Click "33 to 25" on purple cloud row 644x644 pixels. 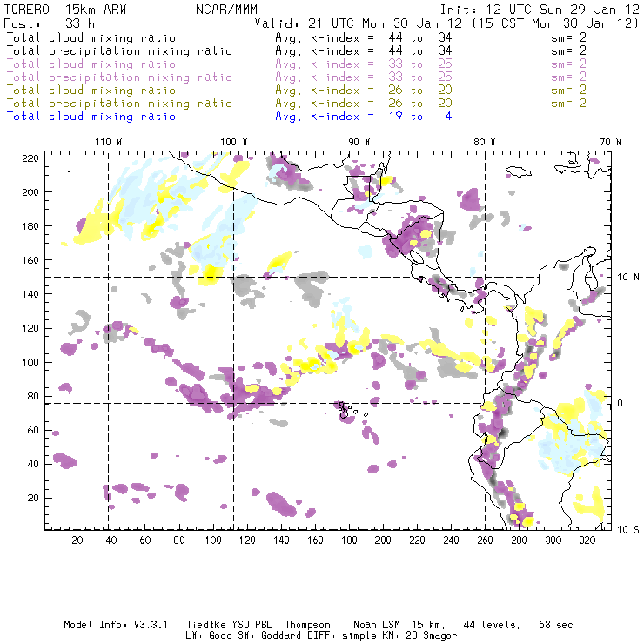(420, 64)
